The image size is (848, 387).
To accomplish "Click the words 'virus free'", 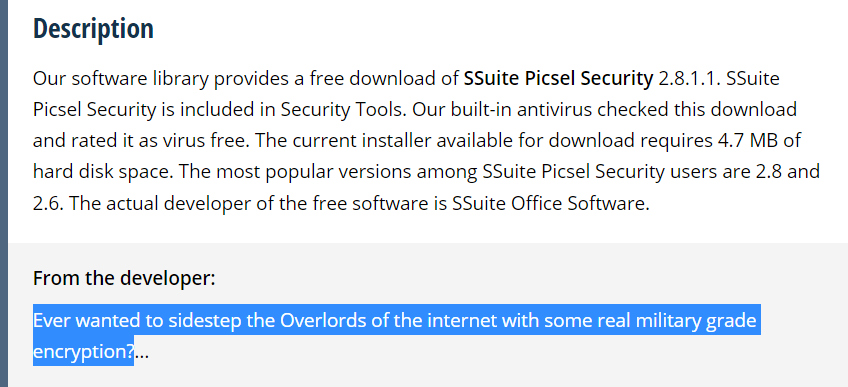I will [x=204, y=141].
